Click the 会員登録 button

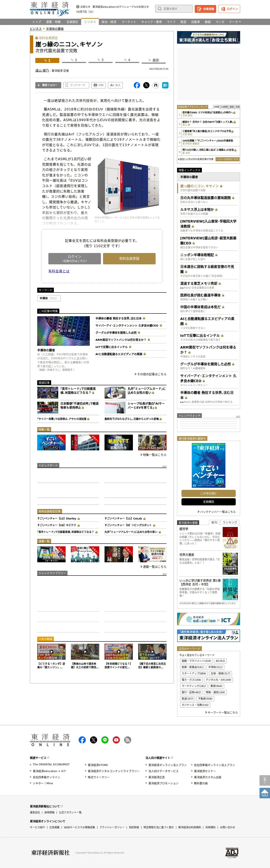coord(205,9)
